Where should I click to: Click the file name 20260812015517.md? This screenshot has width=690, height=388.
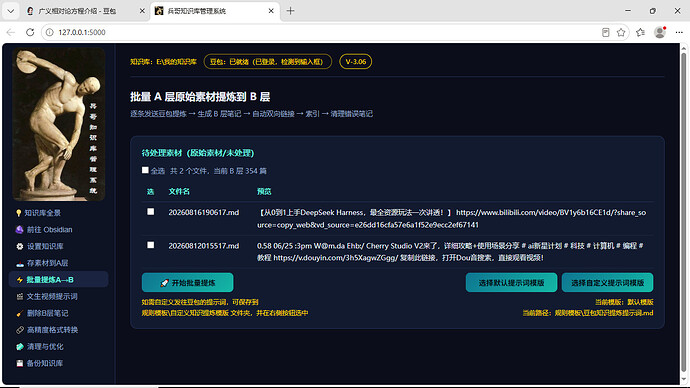204,246
